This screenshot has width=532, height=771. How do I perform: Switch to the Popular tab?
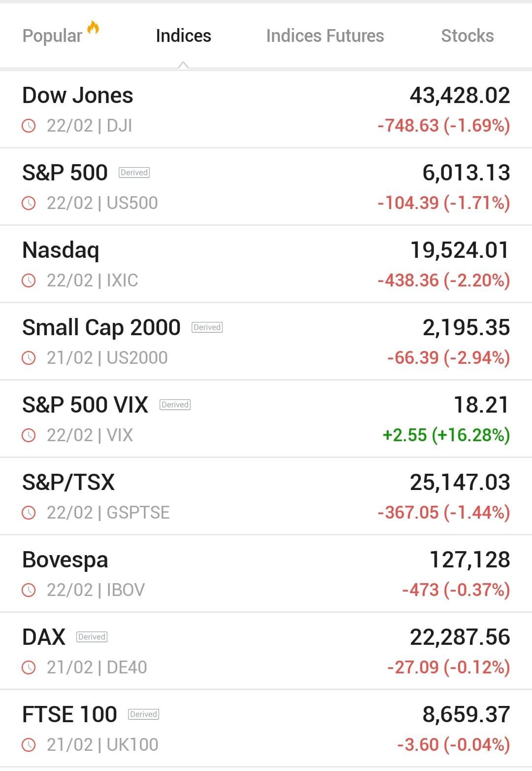(53, 36)
